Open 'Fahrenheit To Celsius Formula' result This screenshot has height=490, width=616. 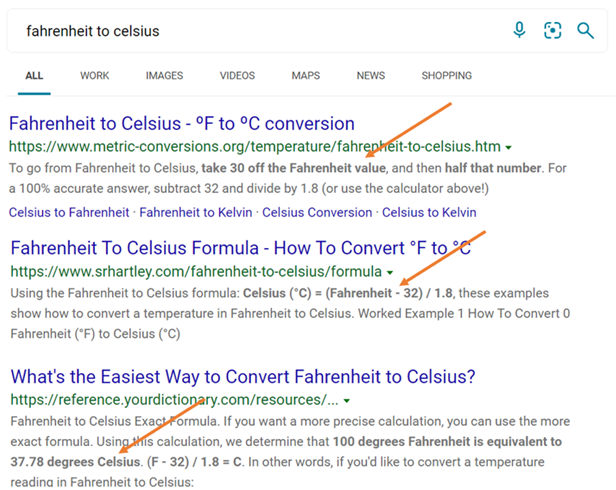pos(240,248)
